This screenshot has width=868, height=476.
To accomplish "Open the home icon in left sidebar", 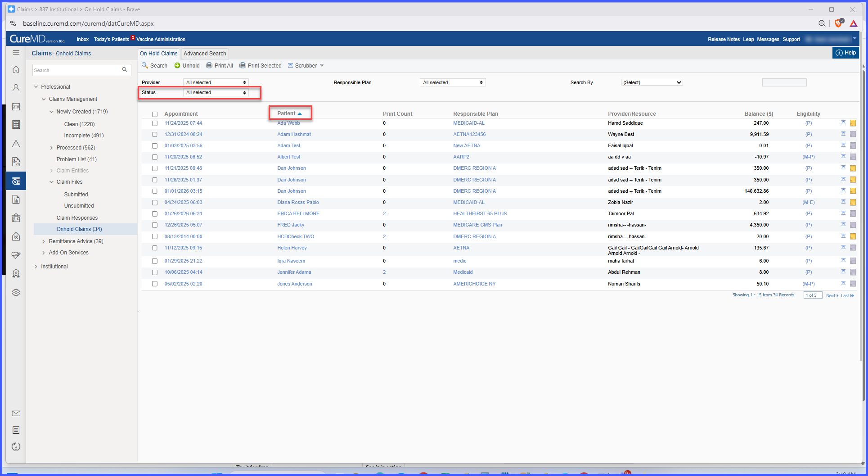I will [x=16, y=69].
